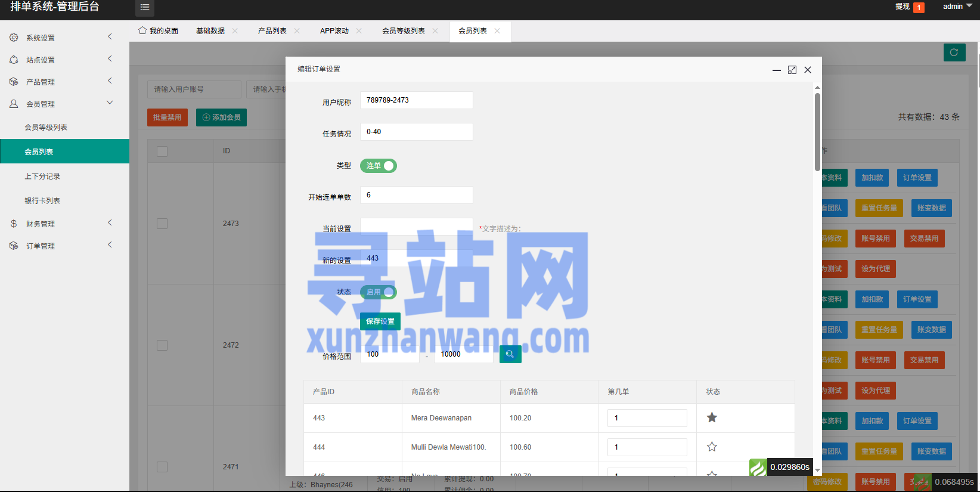Close the APP滚动 tab with its X

pos(359,31)
